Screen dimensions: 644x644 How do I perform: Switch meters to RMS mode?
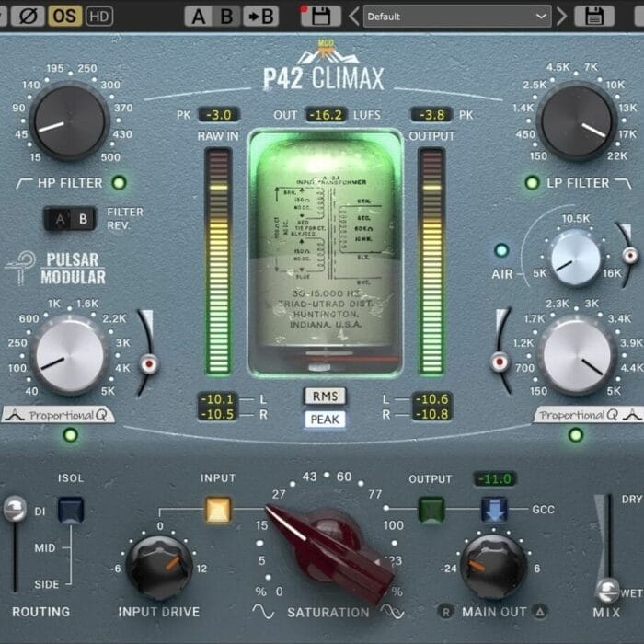click(325, 397)
